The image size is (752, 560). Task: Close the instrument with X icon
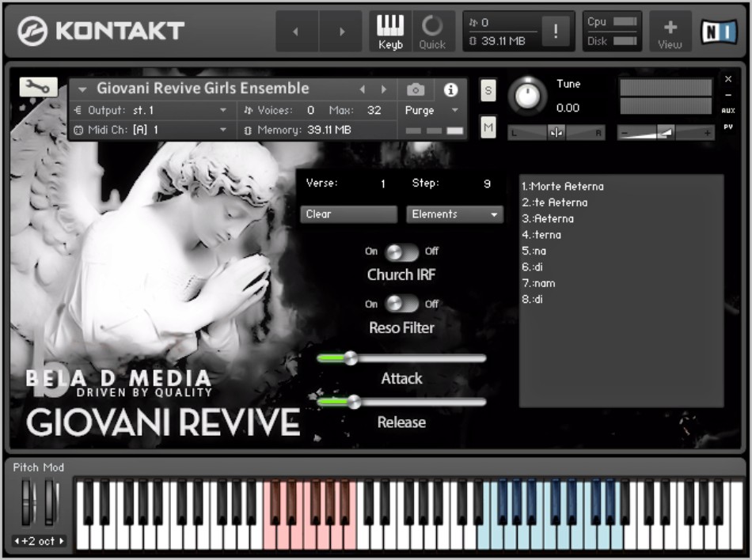[728, 79]
